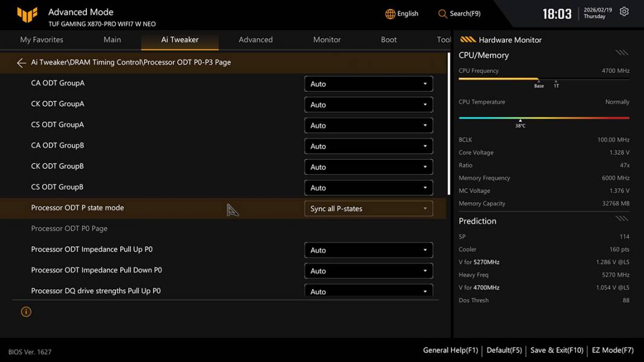Open the My Favorites tab
The width and height of the screenshot is (644, 362).
(42, 40)
